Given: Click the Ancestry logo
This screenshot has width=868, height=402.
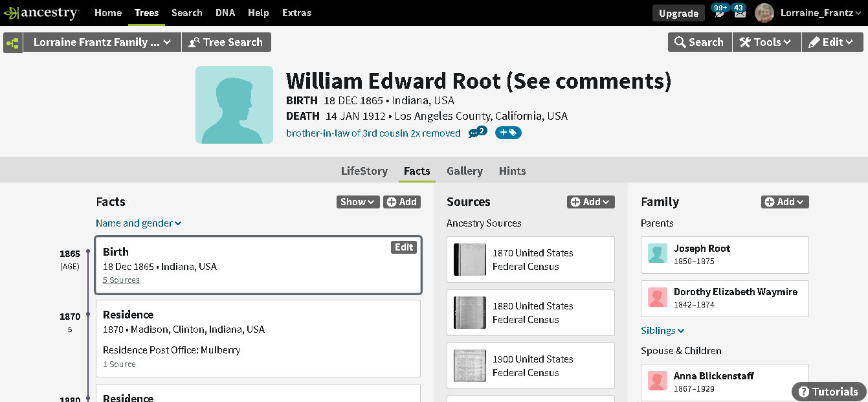Looking at the screenshot, I should [41, 13].
